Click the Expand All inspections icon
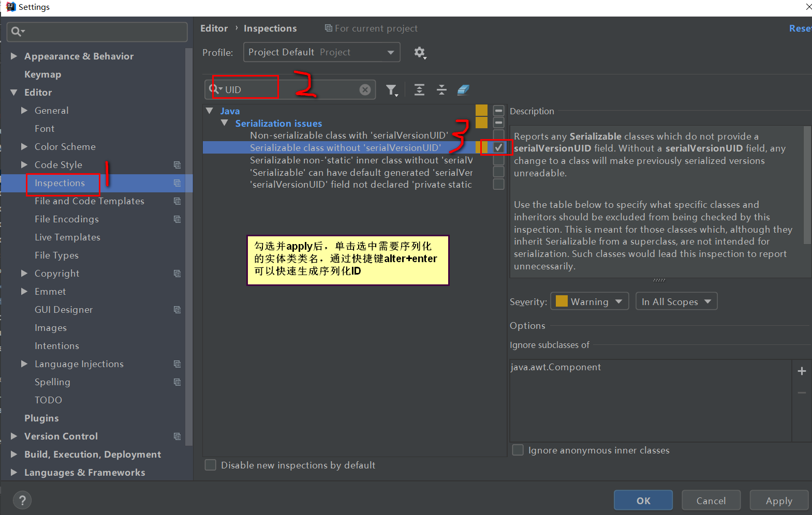This screenshot has width=812, height=515. 419,90
